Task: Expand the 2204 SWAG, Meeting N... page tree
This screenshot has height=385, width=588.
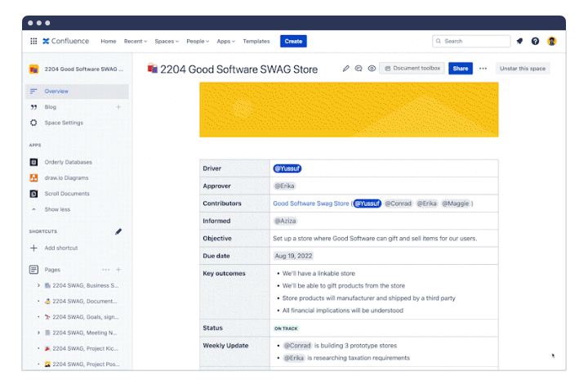Action: (x=38, y=333)
